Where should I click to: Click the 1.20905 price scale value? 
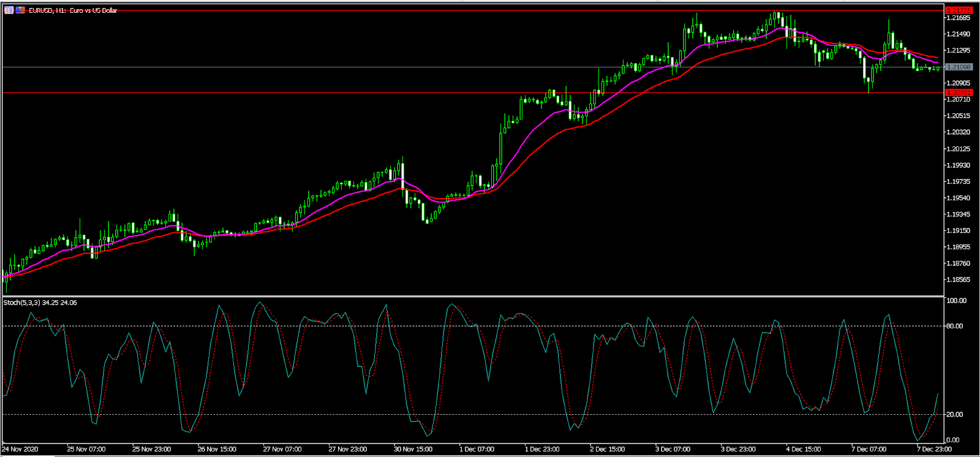pos(959,83)
